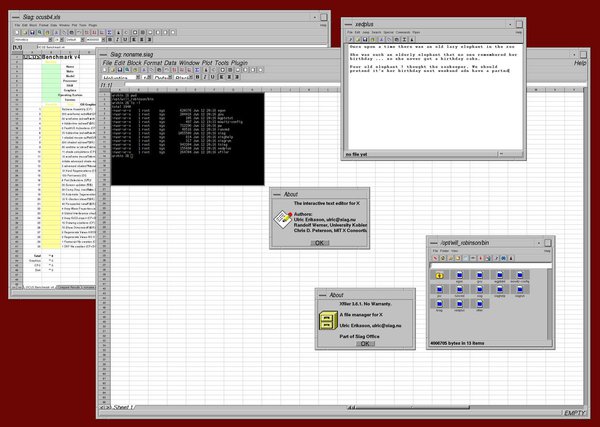This screenshot has width=600, height=427.
Task: Click the Save icon in ocusb4.xls toolbar
Action: 32,33
